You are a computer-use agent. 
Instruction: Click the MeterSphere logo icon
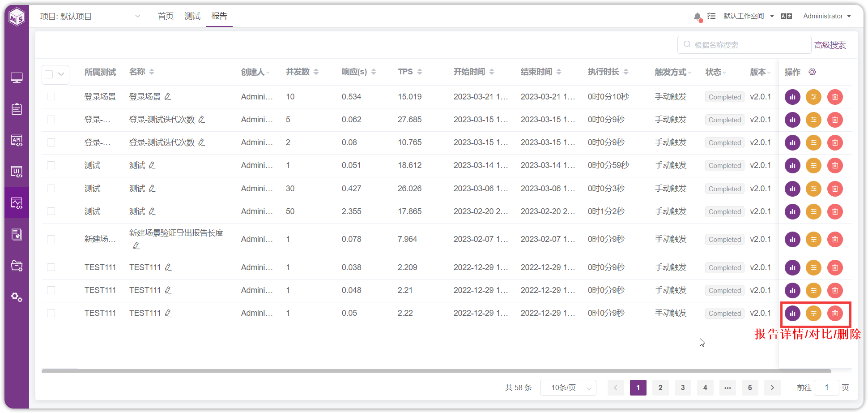coord(17,17)
